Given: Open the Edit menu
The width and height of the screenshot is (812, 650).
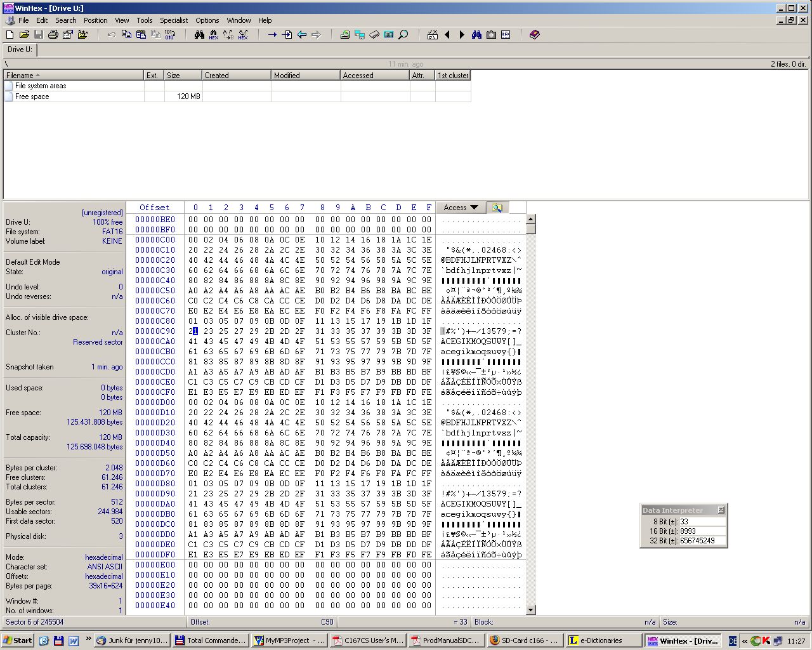Looking at the screenshot, I should pos(42,20).
